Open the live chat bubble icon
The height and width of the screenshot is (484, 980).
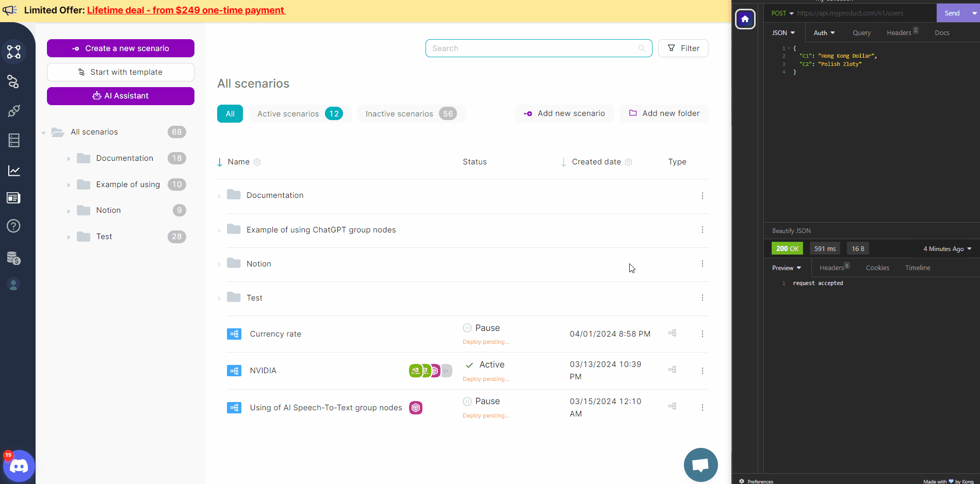coord(700,464)
